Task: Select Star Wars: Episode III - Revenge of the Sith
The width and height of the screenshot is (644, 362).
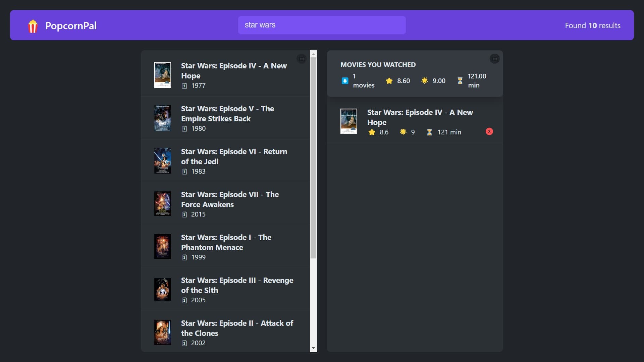Action: point(237,285)
